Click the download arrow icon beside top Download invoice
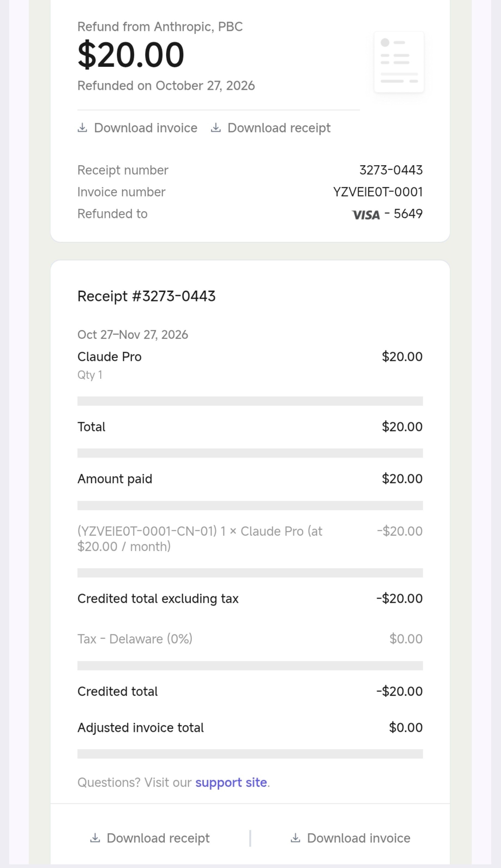 (82, 128)
